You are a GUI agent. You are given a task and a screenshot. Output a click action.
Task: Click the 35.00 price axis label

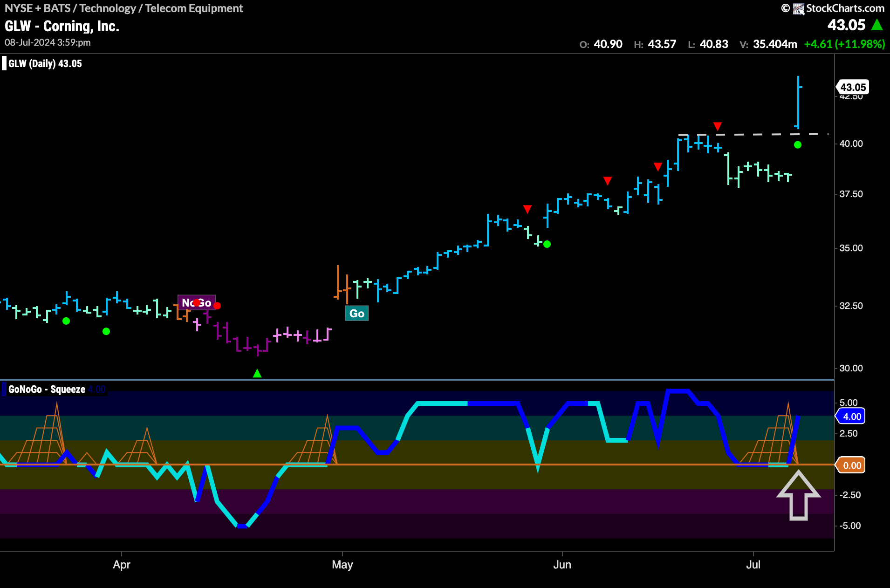coord(851,248)
